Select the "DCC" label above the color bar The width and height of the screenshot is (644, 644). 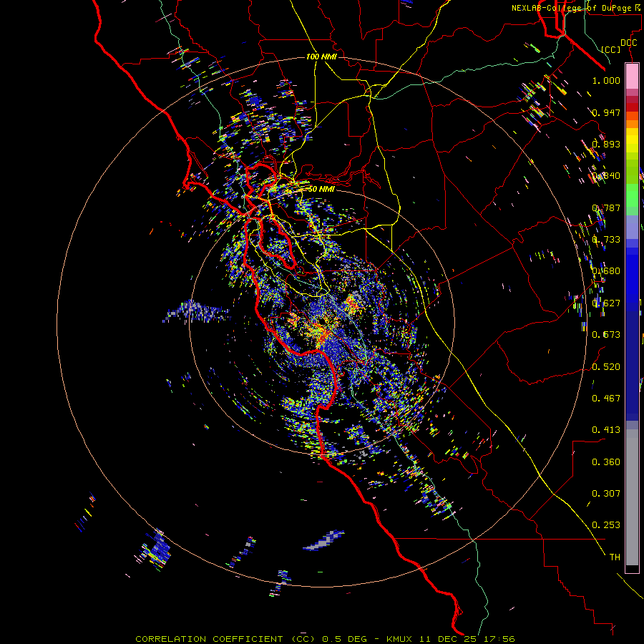point(628,43)
